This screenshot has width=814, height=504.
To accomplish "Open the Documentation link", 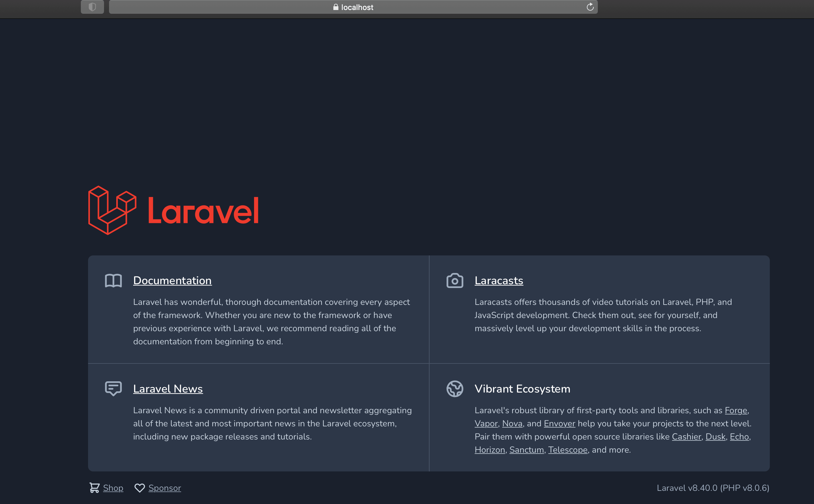I will (x=172, y=280).
